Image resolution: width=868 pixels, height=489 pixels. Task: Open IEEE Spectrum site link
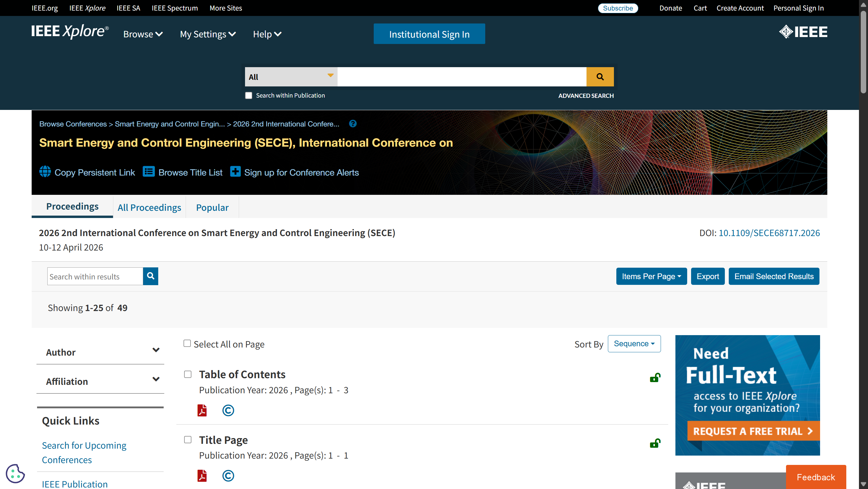coord(175,8)
